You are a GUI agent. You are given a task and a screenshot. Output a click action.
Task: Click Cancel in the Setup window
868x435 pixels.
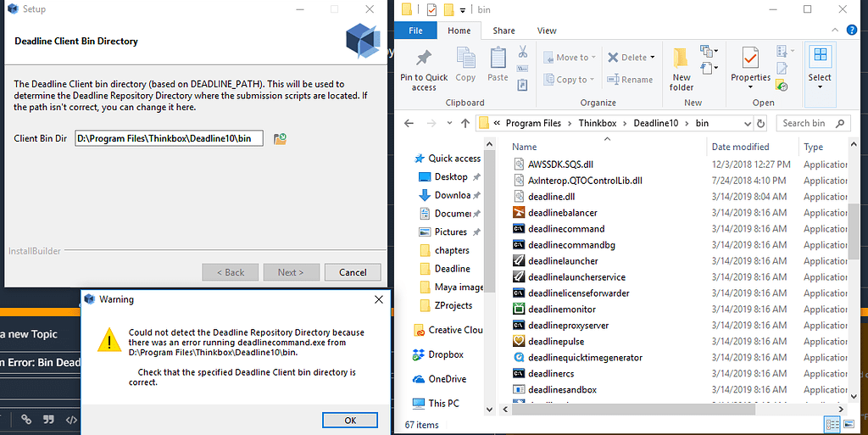point(353,272)
